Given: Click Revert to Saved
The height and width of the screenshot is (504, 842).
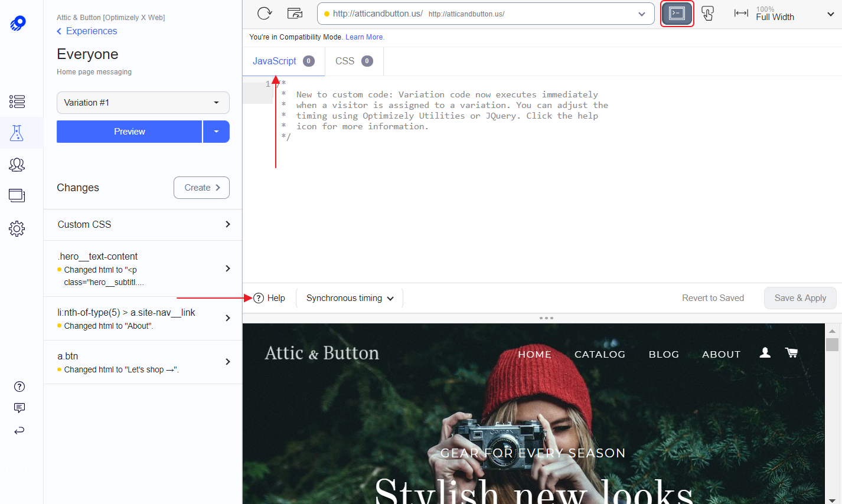Looking at the screenshot, I should tap(713, 298).
